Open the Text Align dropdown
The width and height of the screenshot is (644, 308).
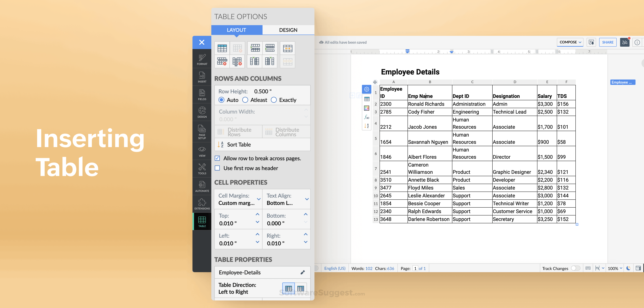pyautogui.click(x=307, y=199)
